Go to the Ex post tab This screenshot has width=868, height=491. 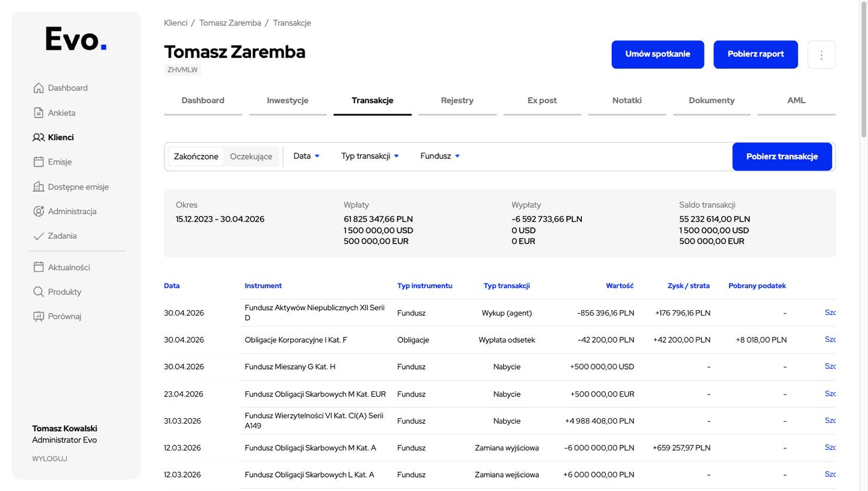(x=542, y=101)
